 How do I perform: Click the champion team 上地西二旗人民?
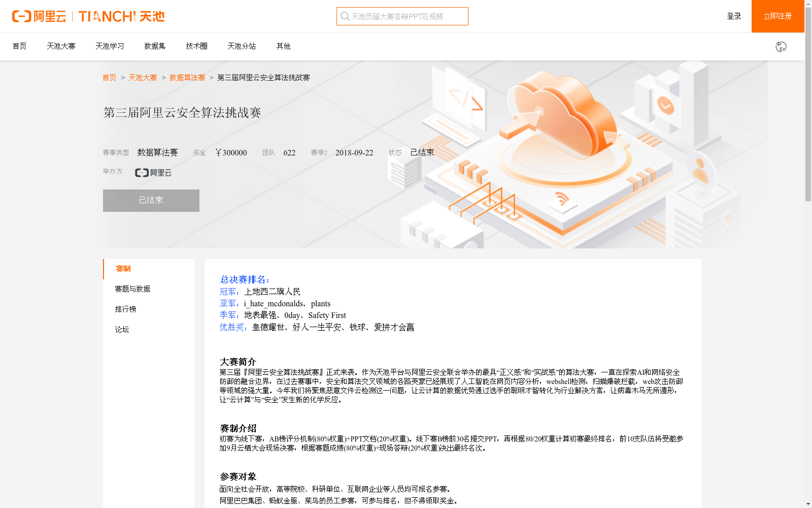coord(273,292)
